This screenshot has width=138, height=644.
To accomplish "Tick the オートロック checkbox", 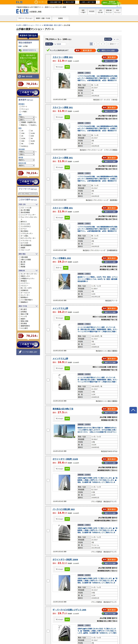I will point(20,293).
